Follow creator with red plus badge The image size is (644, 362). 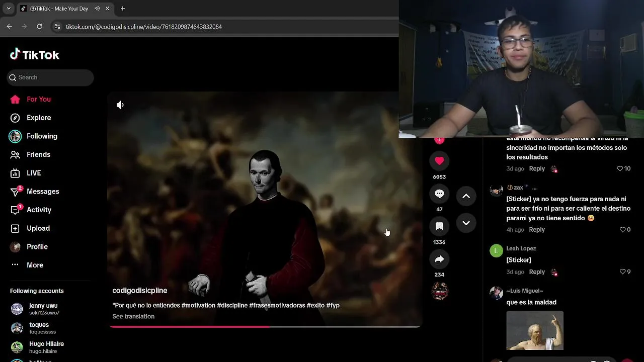coord(439,140)
